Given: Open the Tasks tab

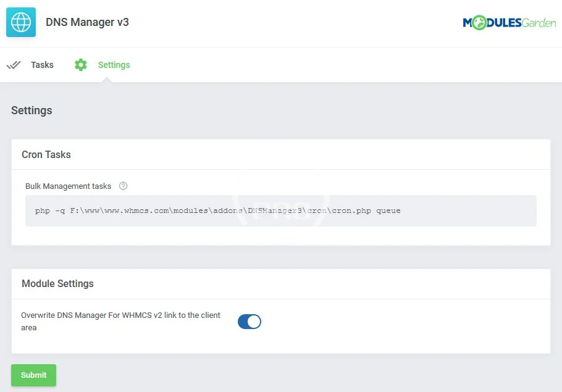Looking at the screenshot, I should 42,65.
